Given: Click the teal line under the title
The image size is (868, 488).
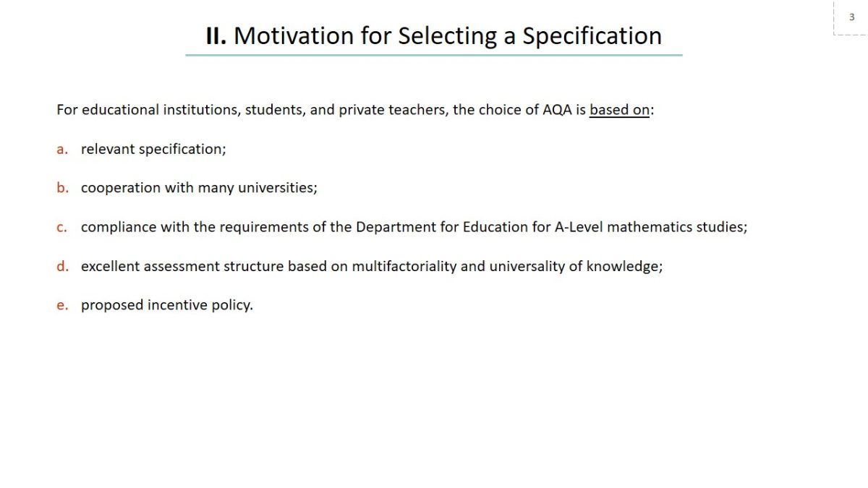Looking at the screenshot, I should 433,55.
